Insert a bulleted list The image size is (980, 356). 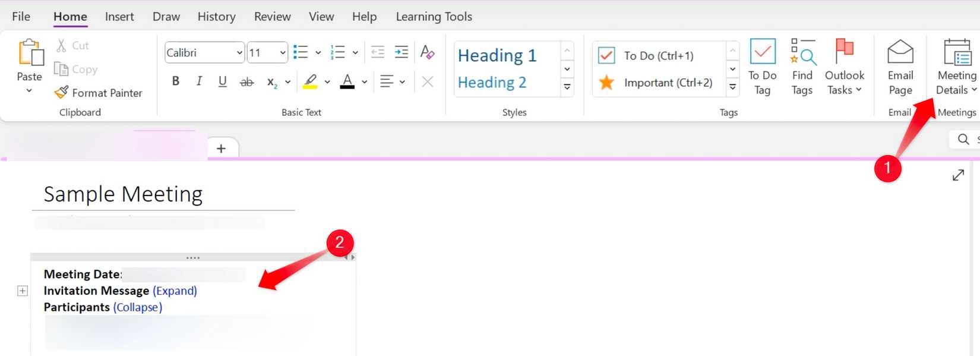click(301, 52)
